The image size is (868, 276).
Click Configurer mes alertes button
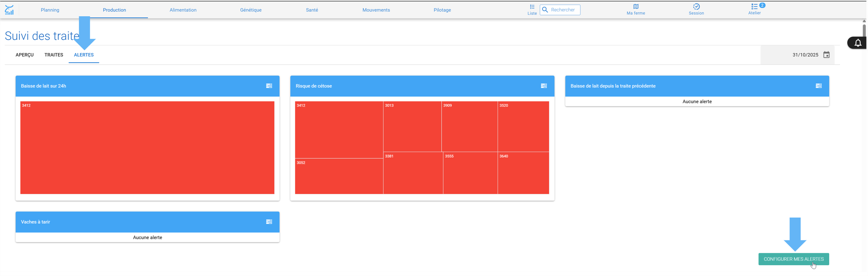click(794, 259)
